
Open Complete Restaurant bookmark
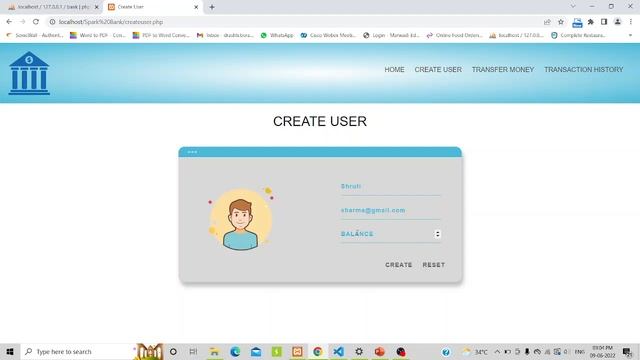pos(578,36)
